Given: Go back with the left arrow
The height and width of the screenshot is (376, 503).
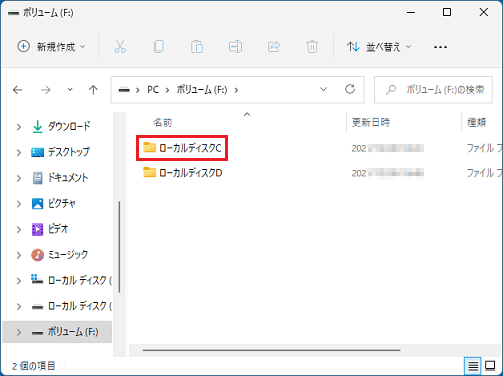Looking at the screenshot, I should tap(18, 90).
